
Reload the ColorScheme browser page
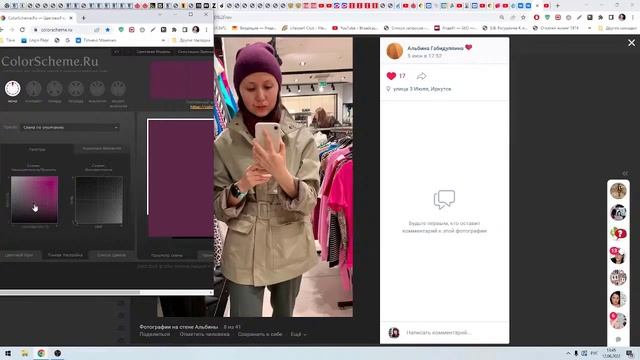(x=22, y=30)
